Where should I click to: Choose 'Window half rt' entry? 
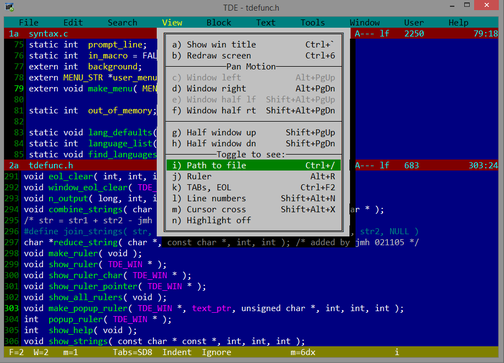253,111
